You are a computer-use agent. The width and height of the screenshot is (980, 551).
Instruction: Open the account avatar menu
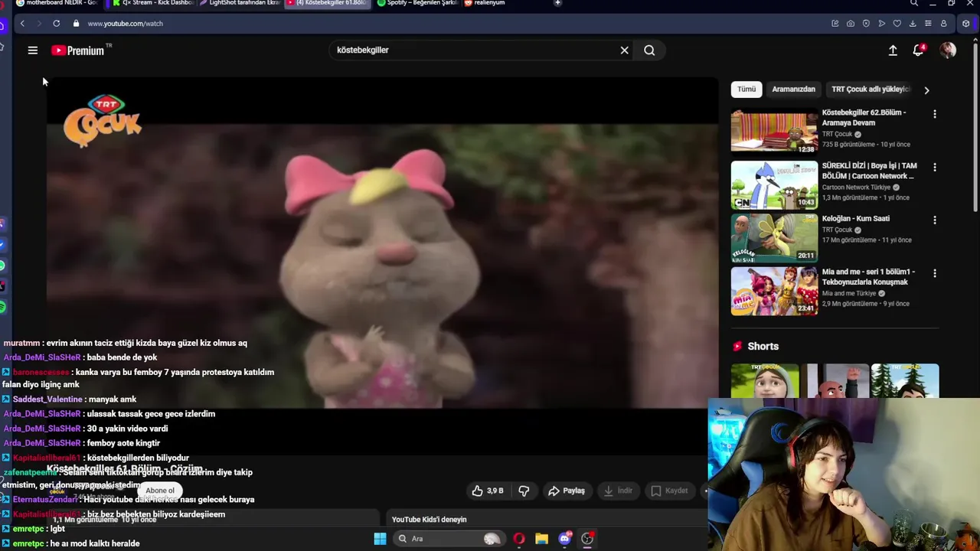tap(948, 51)
